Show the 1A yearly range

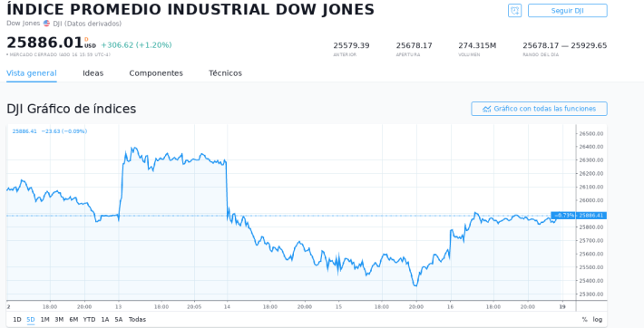[x=105, y=319]
